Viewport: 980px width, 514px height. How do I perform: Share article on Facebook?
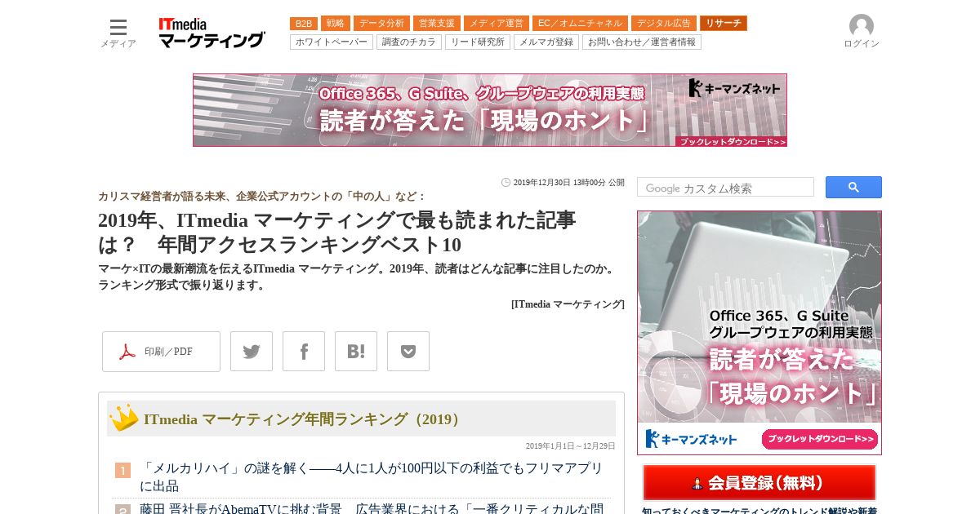(304, 352)
